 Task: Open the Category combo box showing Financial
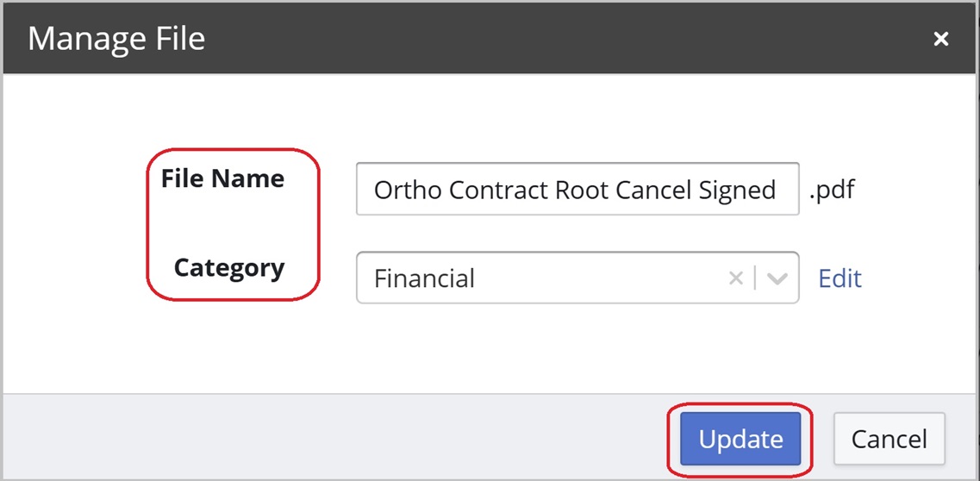coord(552,278)
